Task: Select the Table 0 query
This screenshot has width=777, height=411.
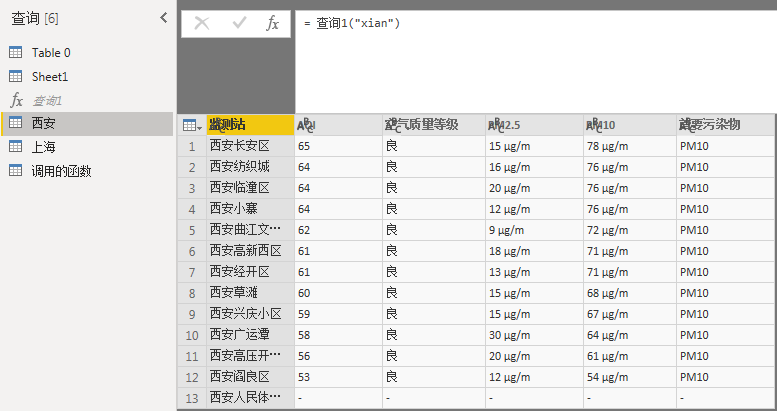Action: [51, 52]
